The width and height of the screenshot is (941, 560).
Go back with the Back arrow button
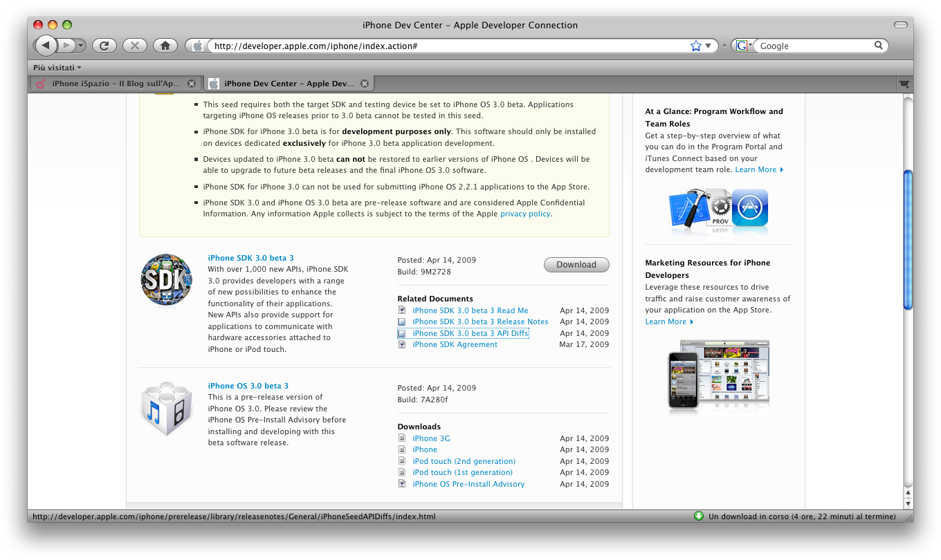point(46,46)
